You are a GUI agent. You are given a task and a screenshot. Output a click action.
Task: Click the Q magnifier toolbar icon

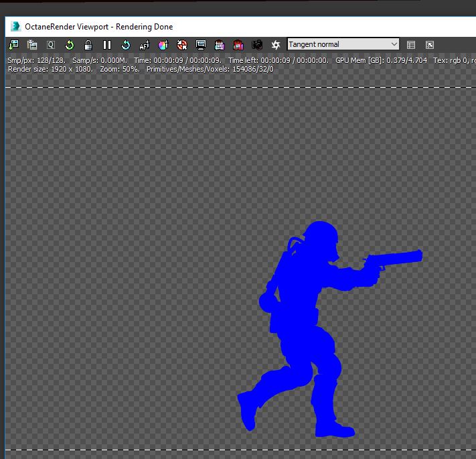[51, 45]
